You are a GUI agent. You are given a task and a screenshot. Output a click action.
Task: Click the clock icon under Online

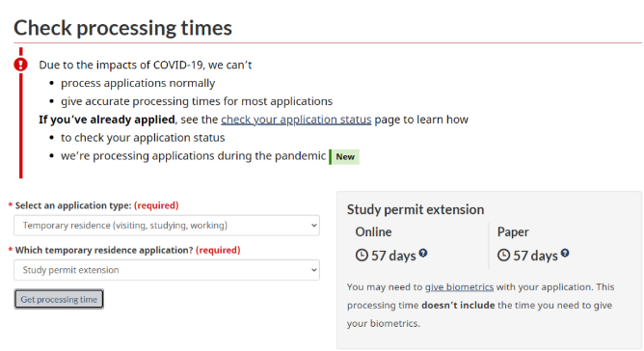362,256
